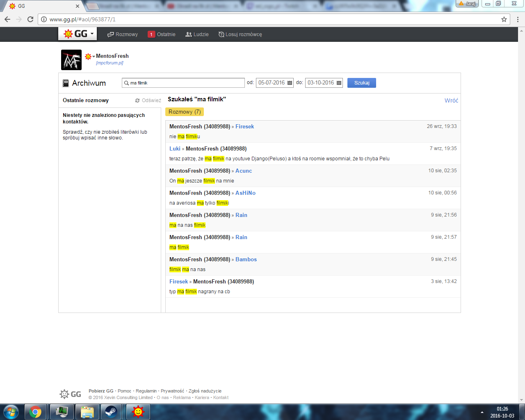
Task: Select the Rozmowy (7) results tab
Action: coord(185,112)
